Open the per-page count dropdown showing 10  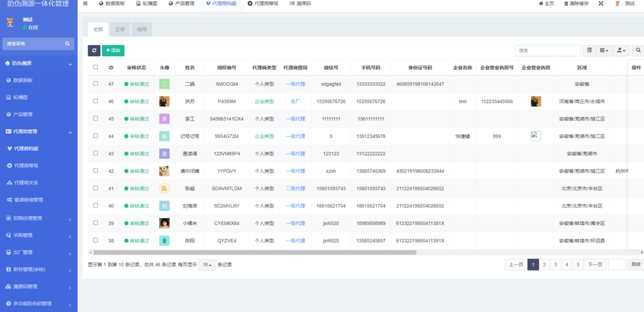207,264
